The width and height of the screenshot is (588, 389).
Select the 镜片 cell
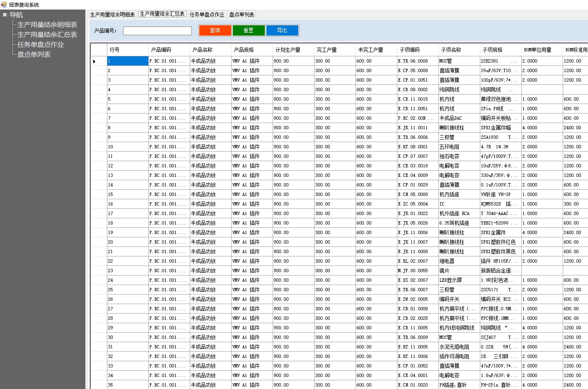tap(459, 271)
